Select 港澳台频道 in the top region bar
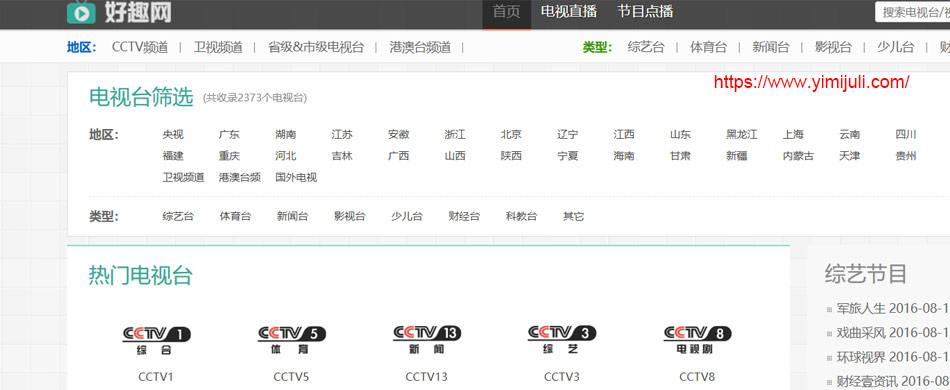The image size is (950, 390). [420, 47]
